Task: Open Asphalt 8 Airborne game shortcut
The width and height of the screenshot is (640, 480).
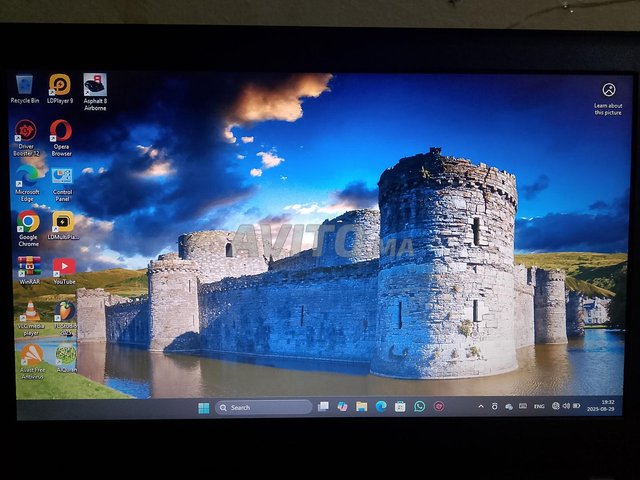Action: click(x=95, y=86)
